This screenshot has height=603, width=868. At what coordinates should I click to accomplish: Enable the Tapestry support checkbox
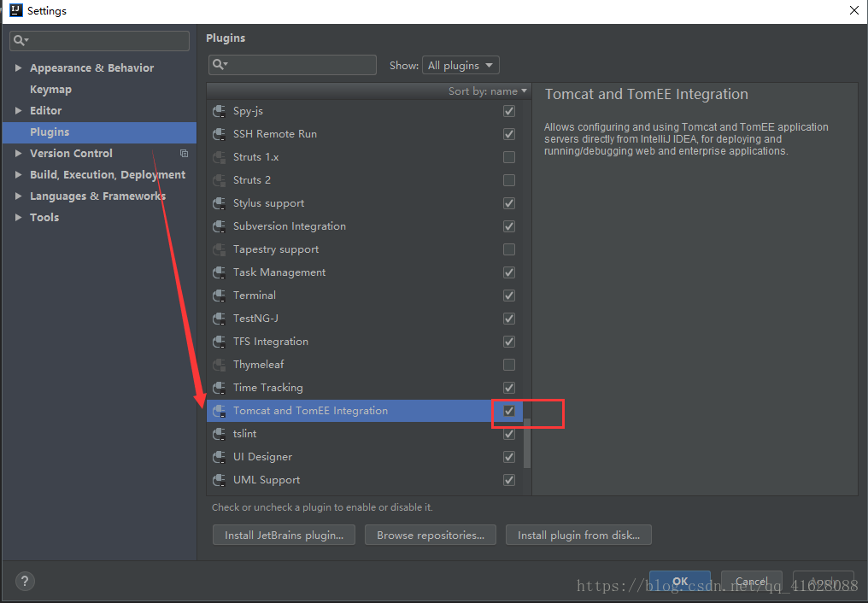pyautogui.click(x=508, y=249)
